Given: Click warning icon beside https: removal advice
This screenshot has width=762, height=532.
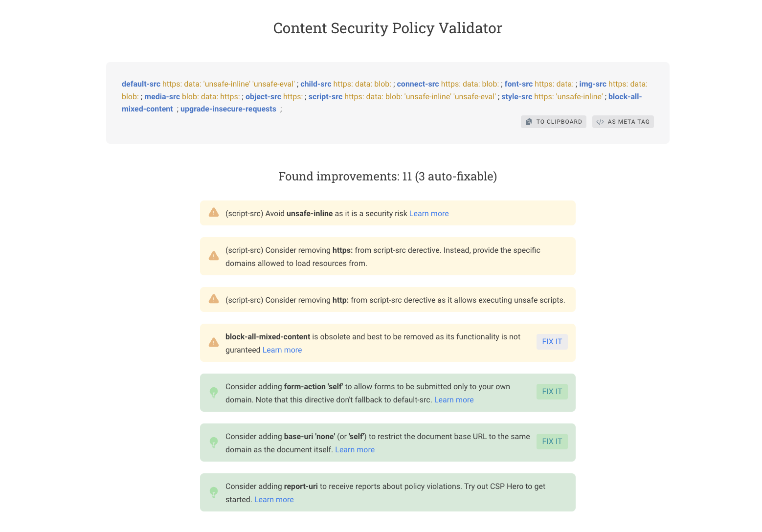Looking at the screenshot, I should pos(214,256).
